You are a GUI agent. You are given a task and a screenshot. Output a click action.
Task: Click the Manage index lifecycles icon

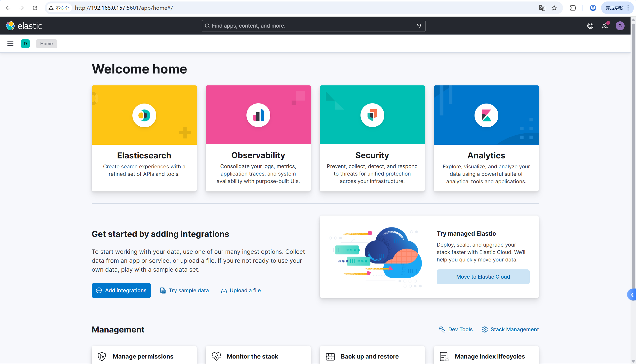(x=444, y=356)
